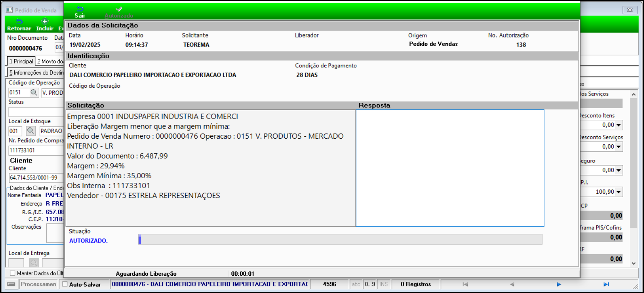644x293 pixels.
Task: Enable the Auto-Salvar checkbox
Action: (x=65, y=284)
